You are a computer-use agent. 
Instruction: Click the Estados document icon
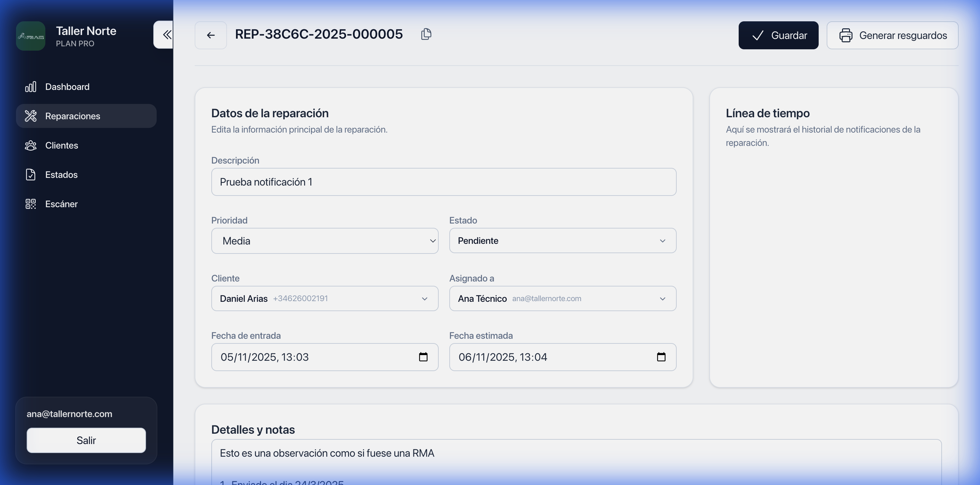31,175
